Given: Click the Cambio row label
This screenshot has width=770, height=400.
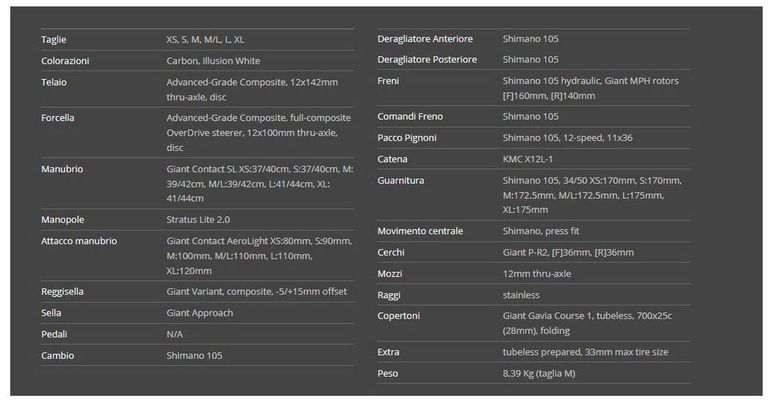Looking at the screenshot, I should pyautogui.click(x=57, y=355).
